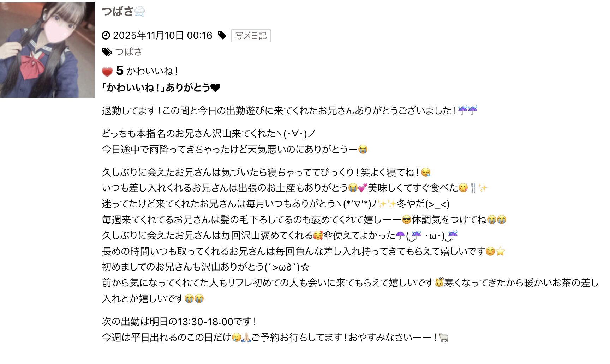
Task: Click the つばさ post title
Action: (x=118, y=11)
